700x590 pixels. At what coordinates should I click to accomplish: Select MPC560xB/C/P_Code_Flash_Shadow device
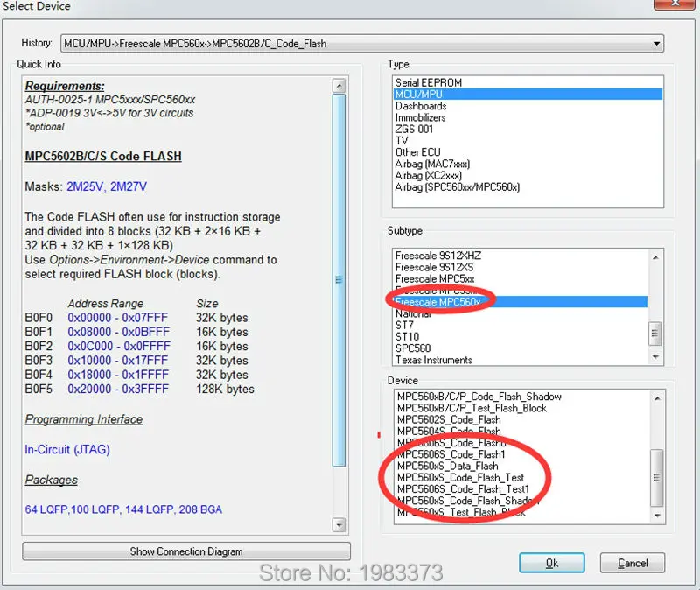pos(479,397)
